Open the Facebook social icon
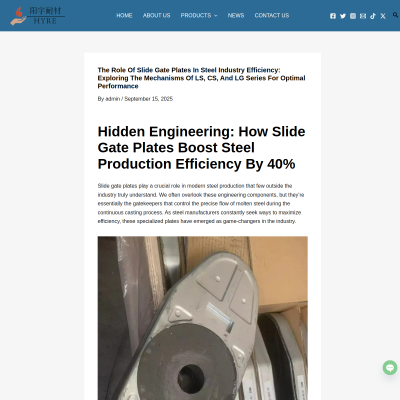Viewport: 400px width, 400px height. [333, 16]
